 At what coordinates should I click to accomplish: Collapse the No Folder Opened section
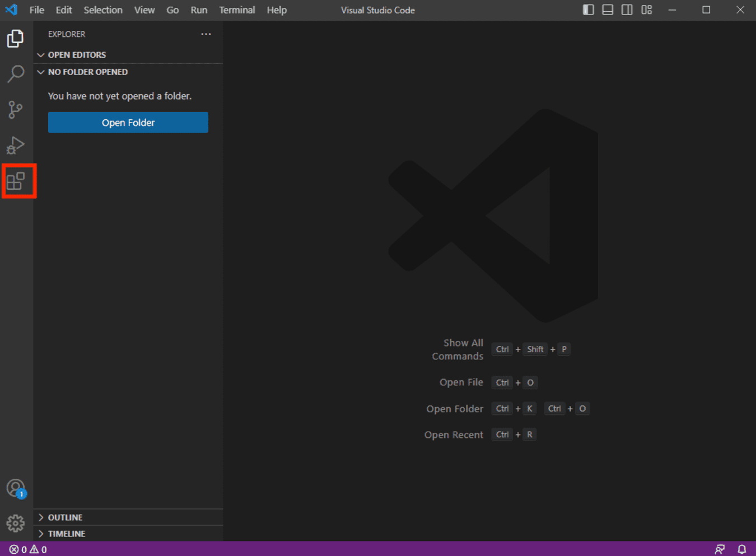128,72
